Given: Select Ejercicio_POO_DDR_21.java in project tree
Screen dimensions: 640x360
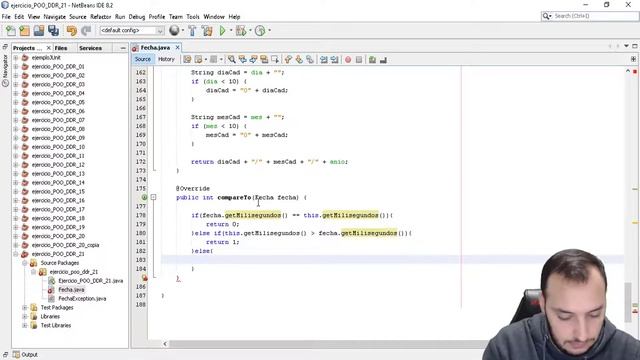Looking at the screenshot, I should tap(90, 281).
